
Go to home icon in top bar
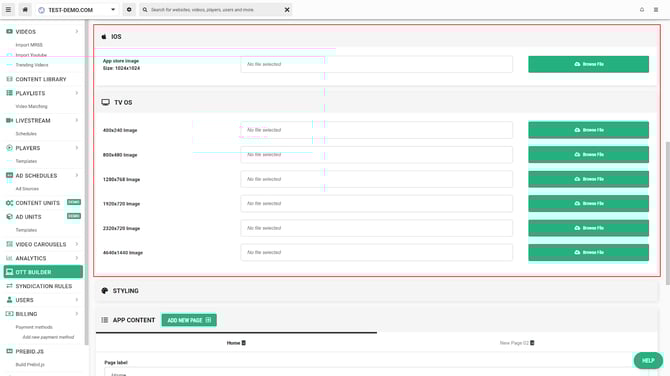pyautogui.click(x=25, y=9)
